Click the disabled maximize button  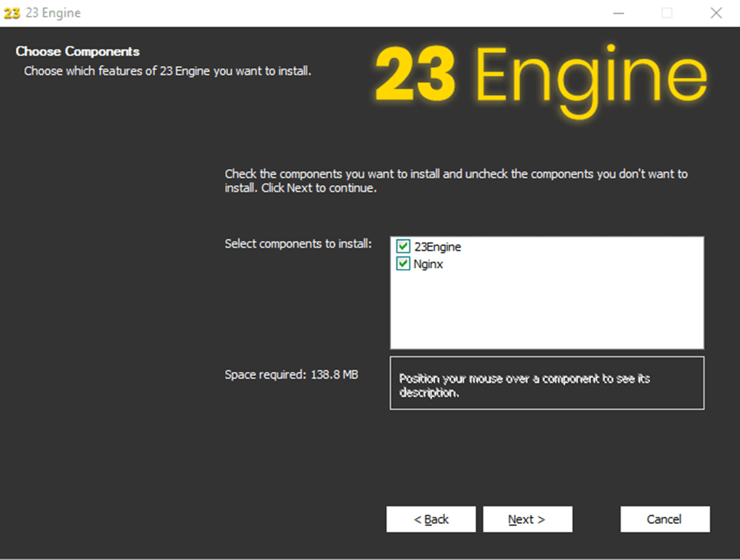(x=667, y=13)
